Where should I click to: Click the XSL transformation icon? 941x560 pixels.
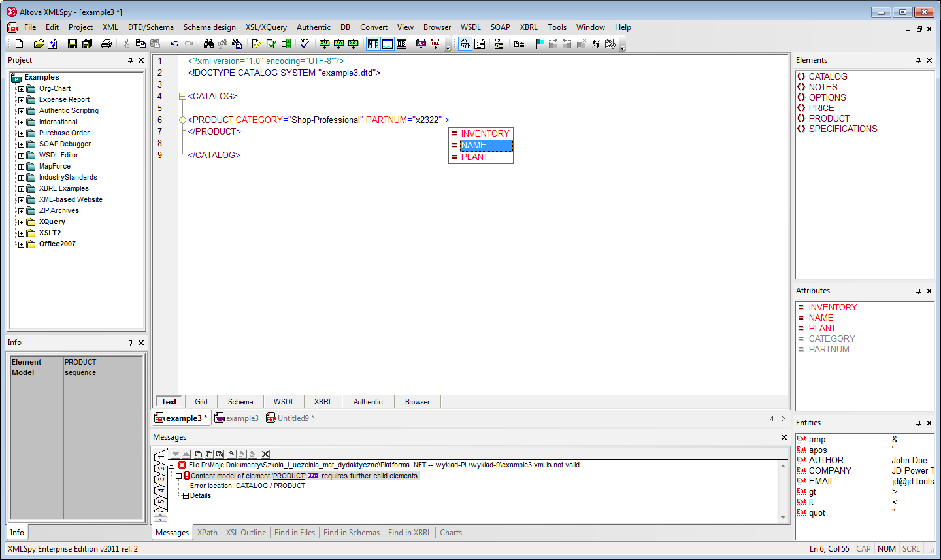324,44
